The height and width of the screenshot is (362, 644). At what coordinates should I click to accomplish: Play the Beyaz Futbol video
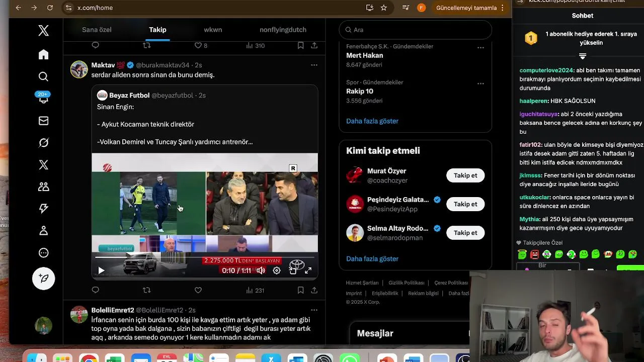pos(101,270)
